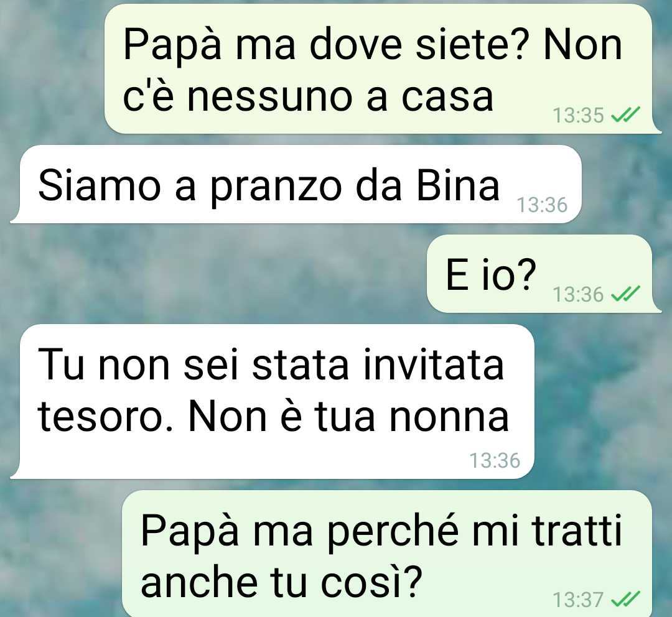Tap the 13:35 timestamp on first message
This screenshot has height=617, width=672.
pyautogui.click(x=578, y=115)
